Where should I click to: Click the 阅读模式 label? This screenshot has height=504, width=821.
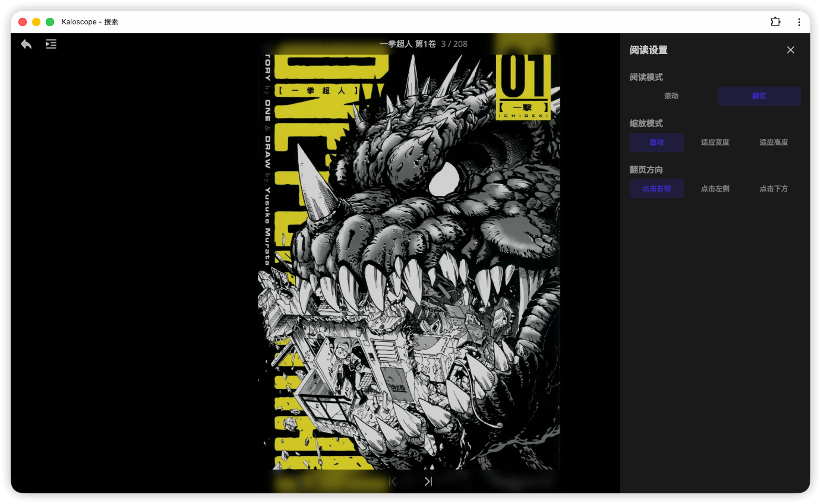click(646, 77)
